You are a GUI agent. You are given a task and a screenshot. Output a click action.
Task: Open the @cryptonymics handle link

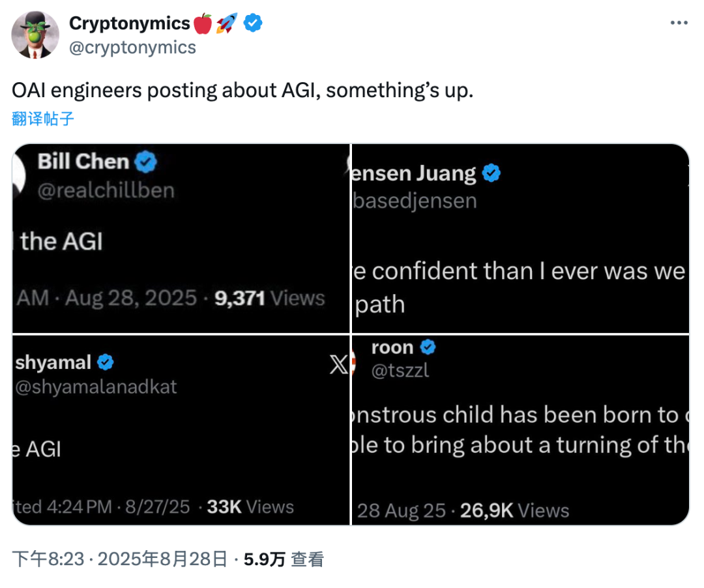132,48
